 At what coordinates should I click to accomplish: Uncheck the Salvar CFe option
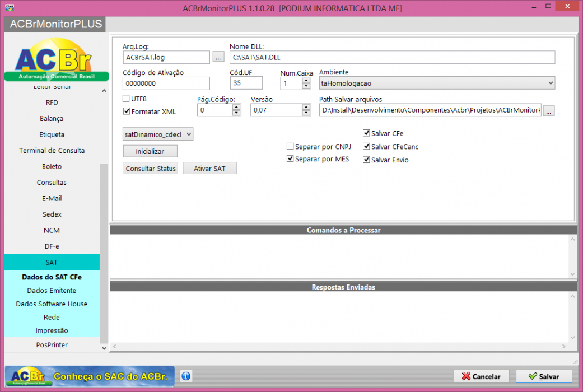pos(367,133)
